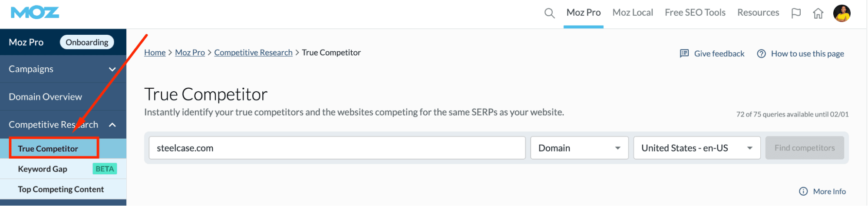The height and width of the screenshot is (206, 868).
Task: Follow the Competitive Research breadcrumb link
Action: [x=253, y=53]
